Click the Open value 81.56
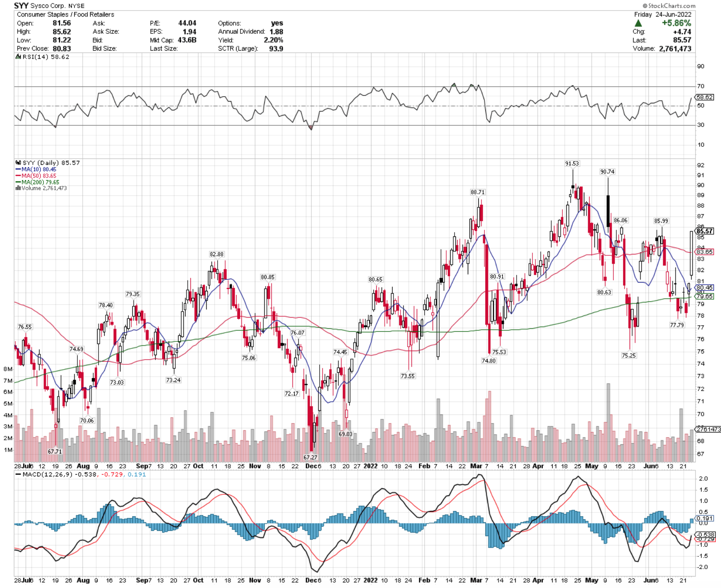721x588 pixels. coord(62,23)
